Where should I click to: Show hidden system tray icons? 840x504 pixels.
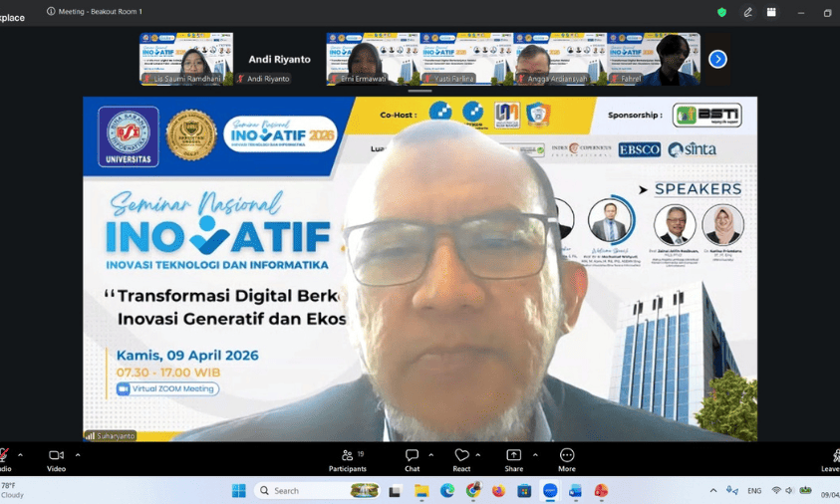pos(713,491)
